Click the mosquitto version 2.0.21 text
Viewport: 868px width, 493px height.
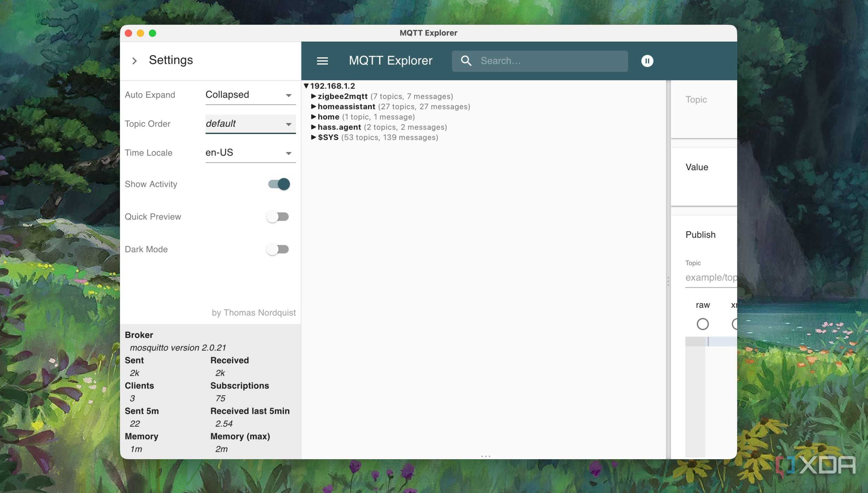pos(178,348)
